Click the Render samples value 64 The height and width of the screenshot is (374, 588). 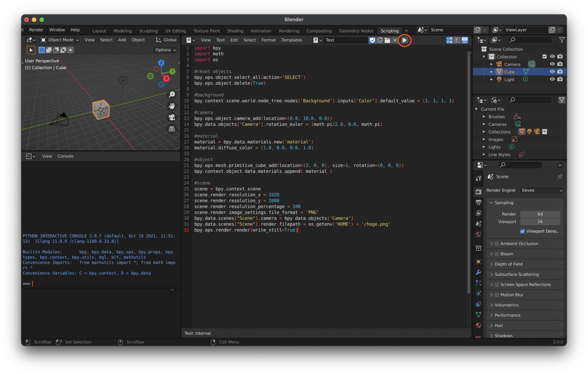(x=540, y=214)
